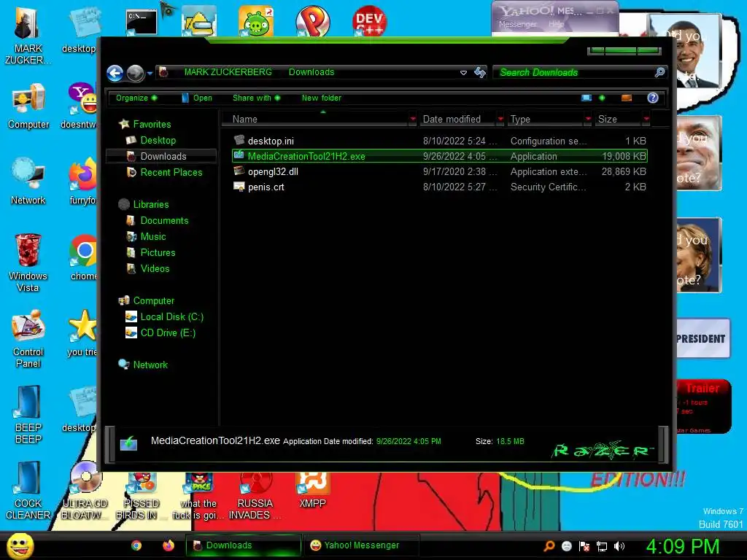This screenshot has height=560, width=747.
Task: Open the Type column filter dropdown
Action: coord(589,119)
